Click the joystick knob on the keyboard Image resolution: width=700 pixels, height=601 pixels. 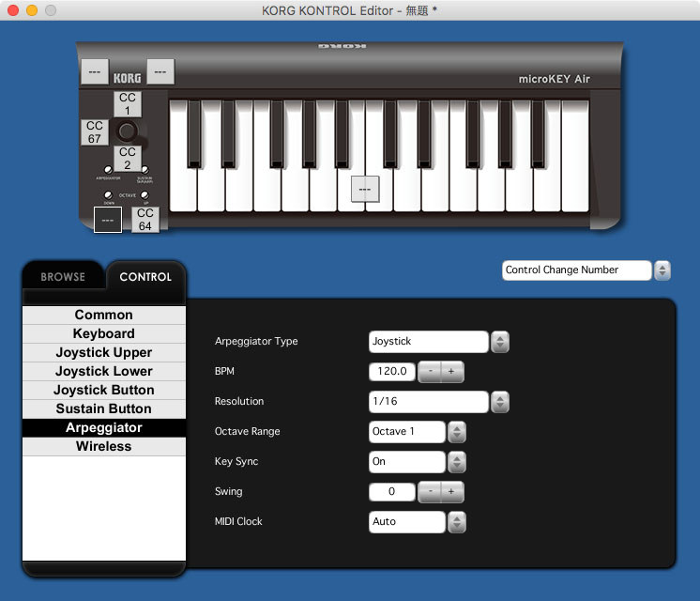(127, 131)
